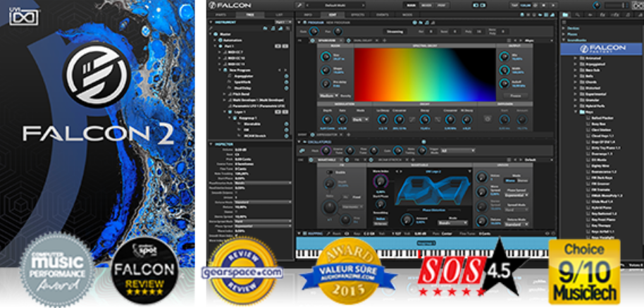644x308 pixels.
Task: Toggle power icon on the Arpeggiator tree row
Action: coord(286,76)
